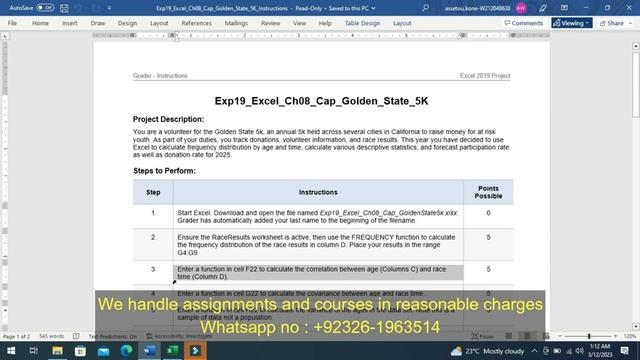The height and width of the screenshot is (360, 640).
Task: Click the vertical scrollbar down arrow
Action: [x=636, y=327]
